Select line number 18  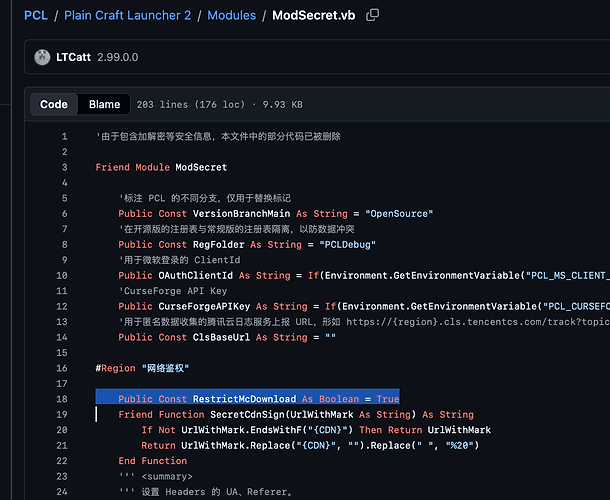click(61, 399)
